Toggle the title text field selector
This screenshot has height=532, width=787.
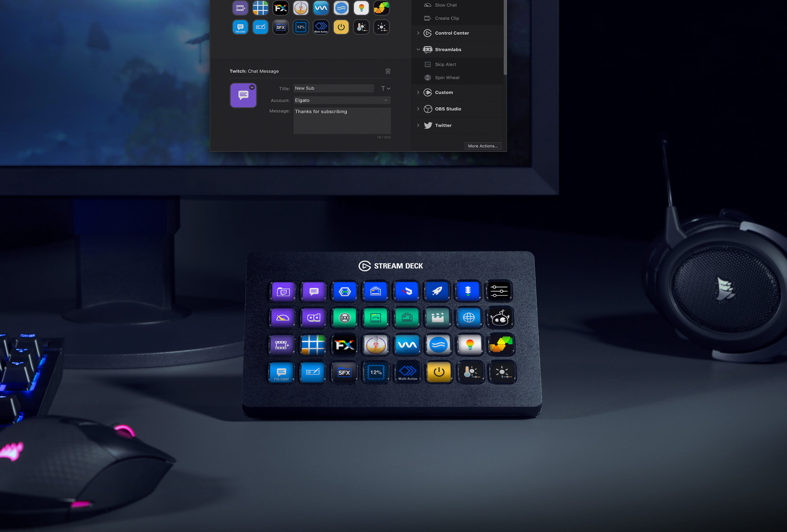(x=385, y=87)
